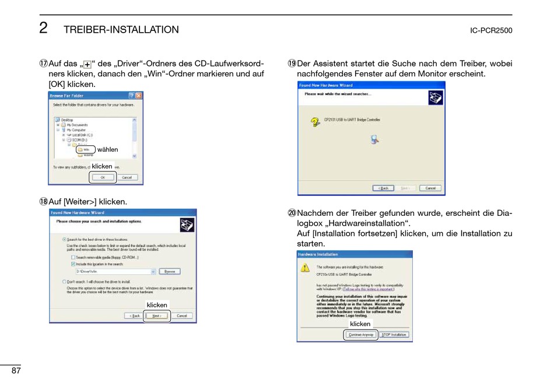Screen dimensions: 554x392
Task: Click ICOM (D:) CD drive icon
Action: tap(69, 139)
